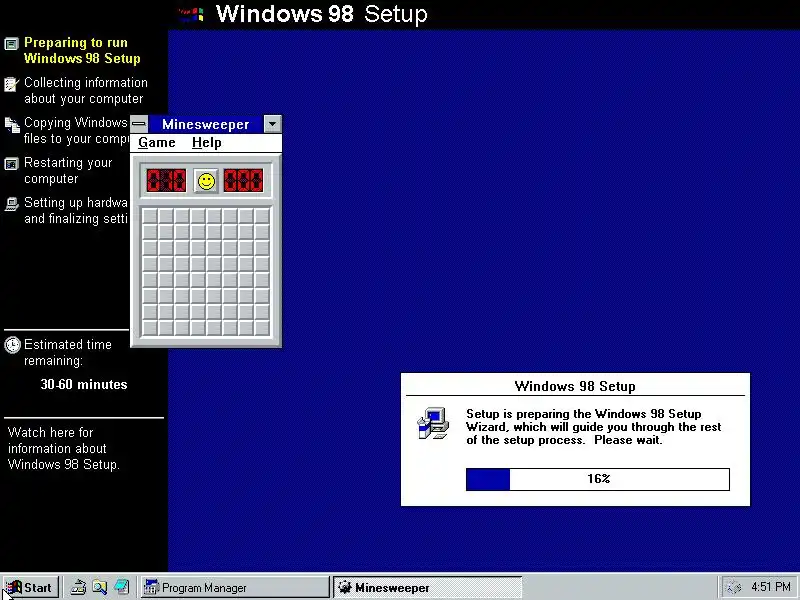The width and height of the screenshot is (800, 600).
Task: Click 'Watch here for information' text
Action: tap(64, 448)
